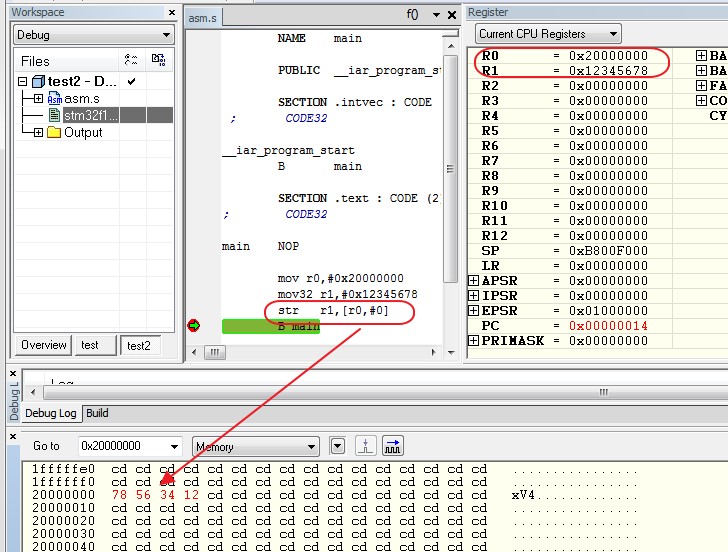This screenshot has height=552, width=728.
Task: Click the Debug Log horizontal scroll left arrow
Action: (x=33, y=392)
